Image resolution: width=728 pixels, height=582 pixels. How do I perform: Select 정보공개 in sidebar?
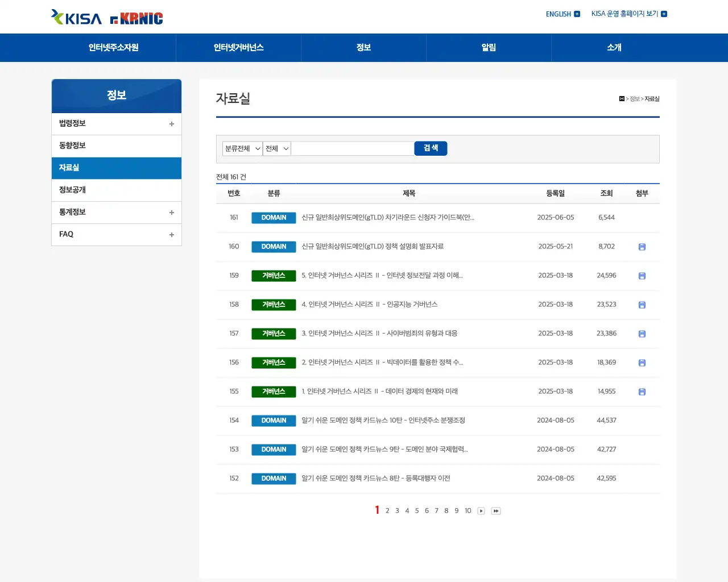pos(117,190)
